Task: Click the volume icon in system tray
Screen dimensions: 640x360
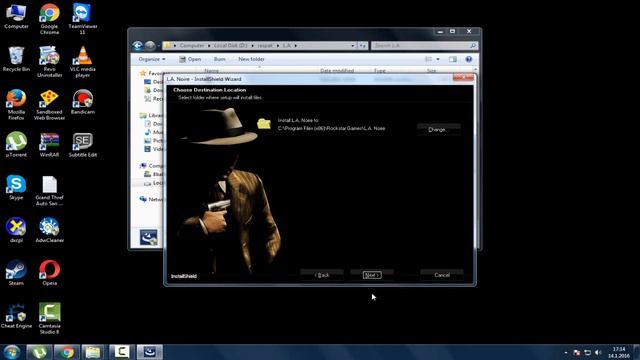Action: 598,352
